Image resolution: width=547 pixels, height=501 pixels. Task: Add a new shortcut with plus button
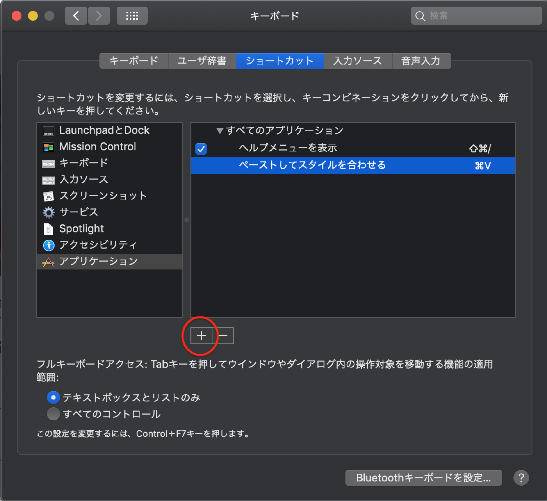tap(201, 336)
